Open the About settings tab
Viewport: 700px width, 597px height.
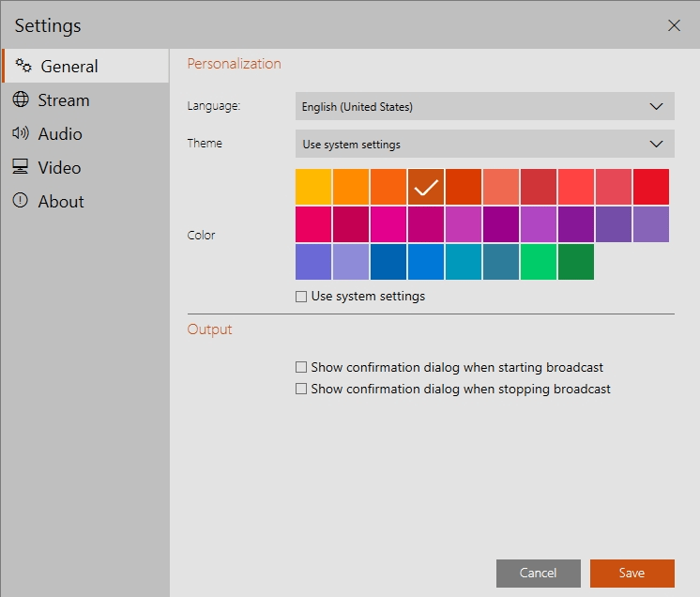[x=61, y=201]
